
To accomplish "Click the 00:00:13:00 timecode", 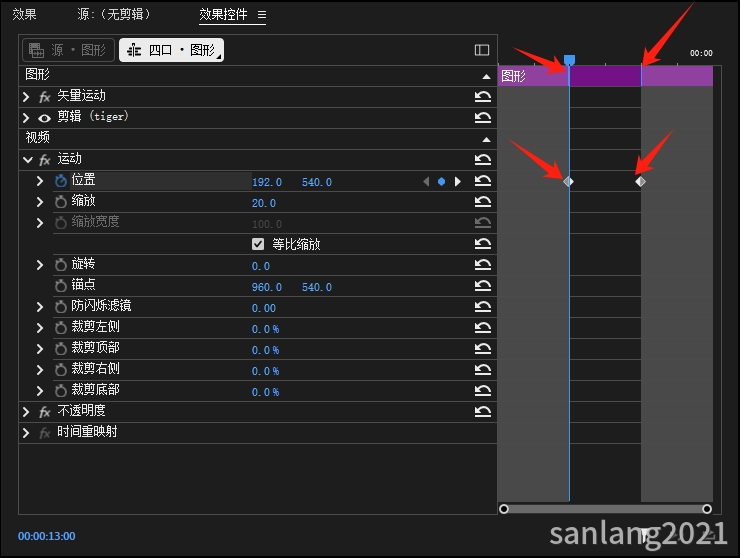I will click(x=47, y=536).
